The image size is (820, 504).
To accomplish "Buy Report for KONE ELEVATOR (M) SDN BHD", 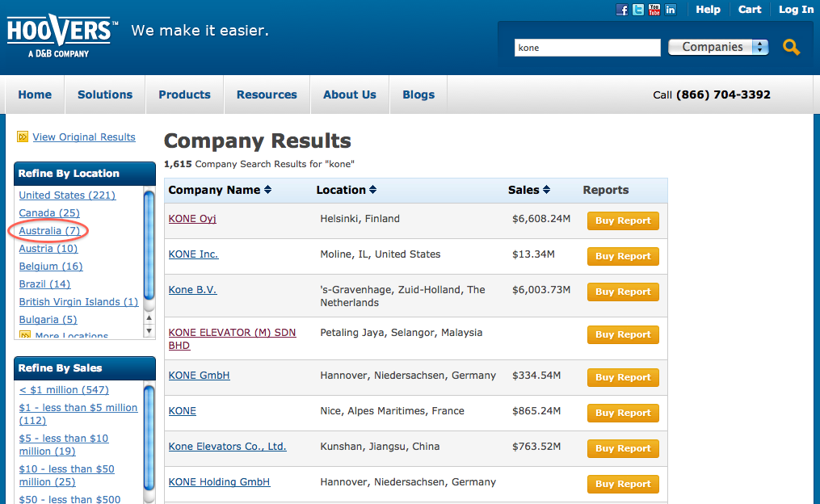I will pos(623,334).
